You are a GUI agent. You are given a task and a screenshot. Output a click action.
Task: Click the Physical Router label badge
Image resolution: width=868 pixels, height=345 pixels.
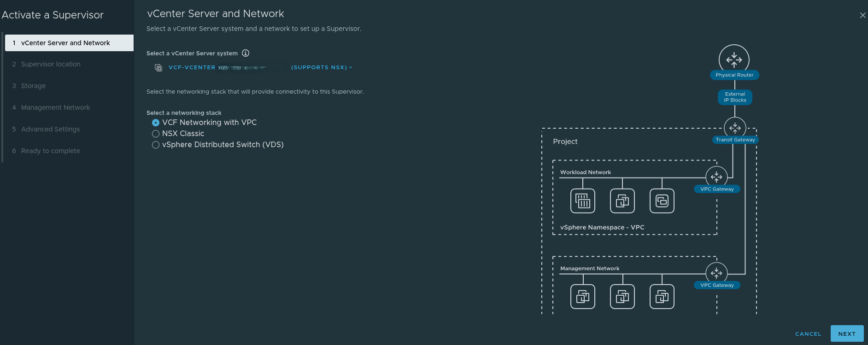734,75
